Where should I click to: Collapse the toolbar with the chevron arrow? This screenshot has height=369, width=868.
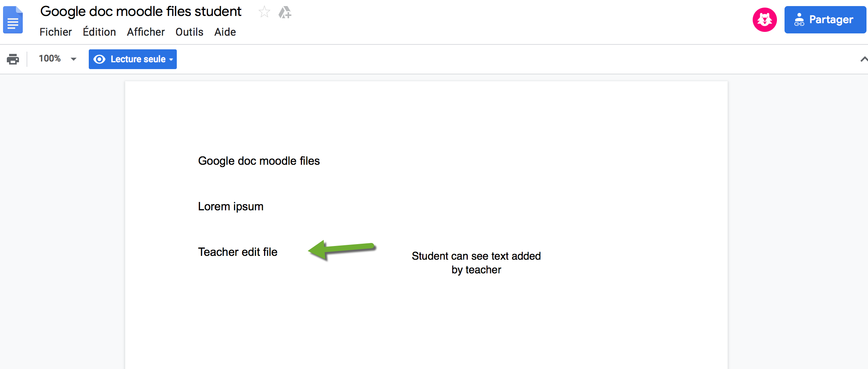point(864,59)
